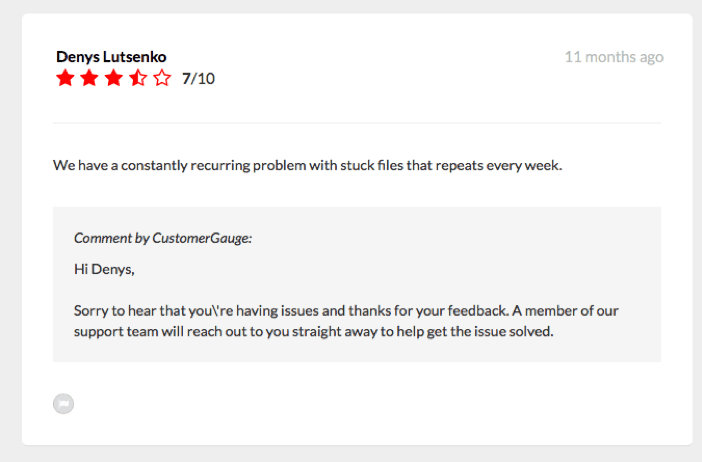Click the half-filled fourth star
The height and width of the screenshot is (462, 702).
(138, 78)
